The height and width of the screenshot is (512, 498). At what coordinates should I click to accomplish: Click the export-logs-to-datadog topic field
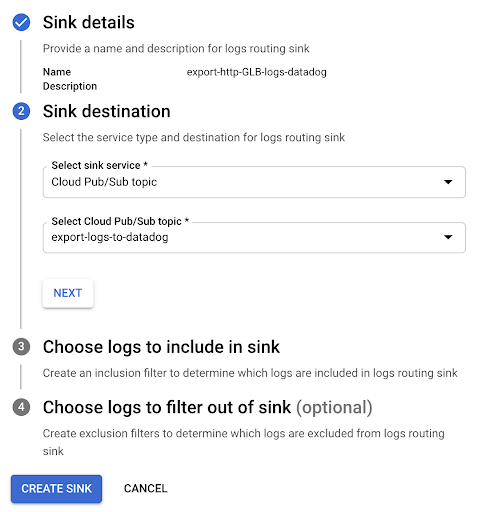254,237
